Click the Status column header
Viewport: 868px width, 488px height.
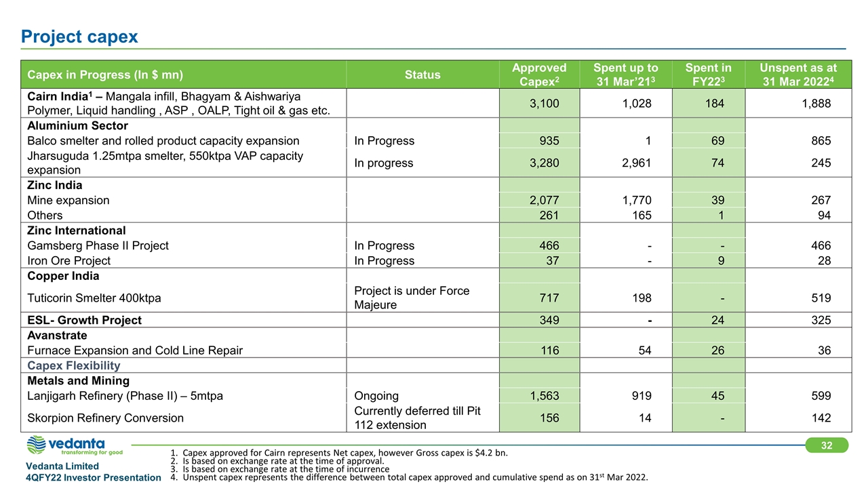pos(422,75)
